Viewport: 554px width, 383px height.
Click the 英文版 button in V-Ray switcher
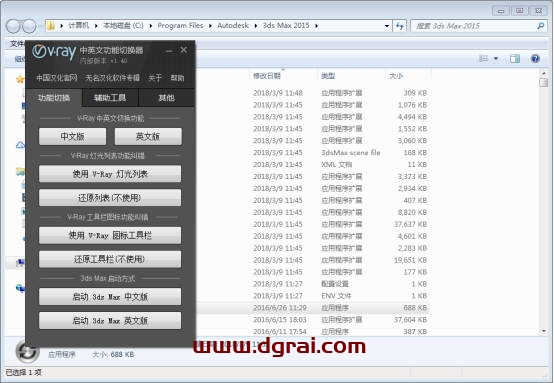[148, 136]
